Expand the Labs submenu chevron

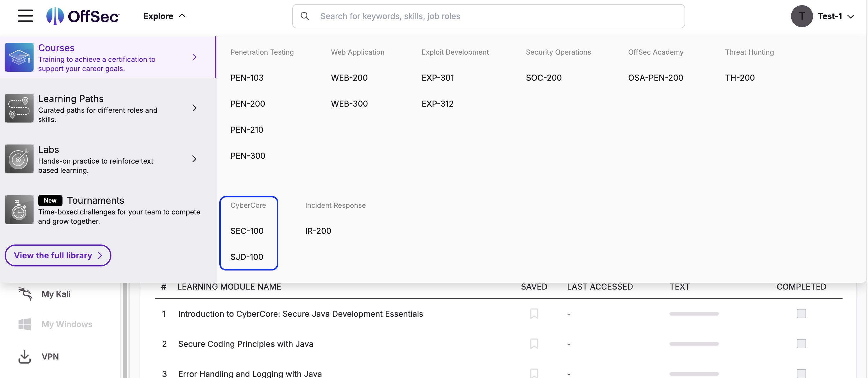coord(194,159)
